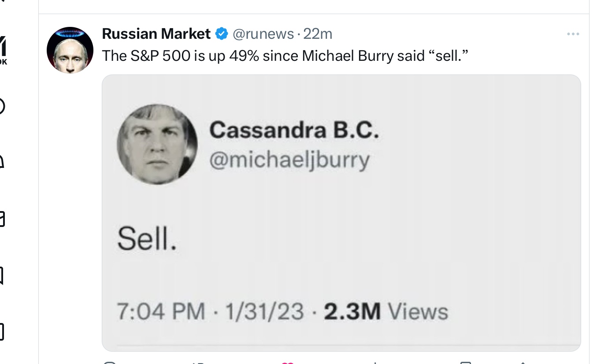Viewport: 597px width, 364px height.
Task: Open the post via the 22m timestamp
Action: click(318, 33)
